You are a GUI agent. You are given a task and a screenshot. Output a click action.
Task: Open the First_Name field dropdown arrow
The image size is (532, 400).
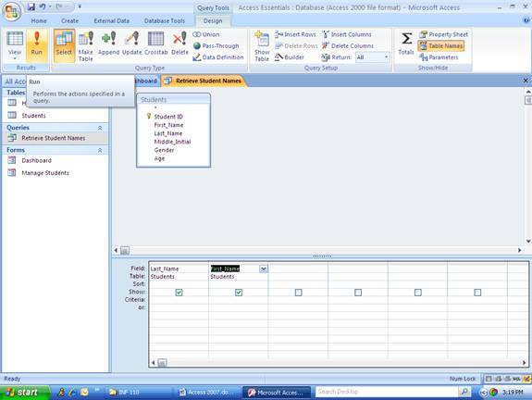pos(264,269)
